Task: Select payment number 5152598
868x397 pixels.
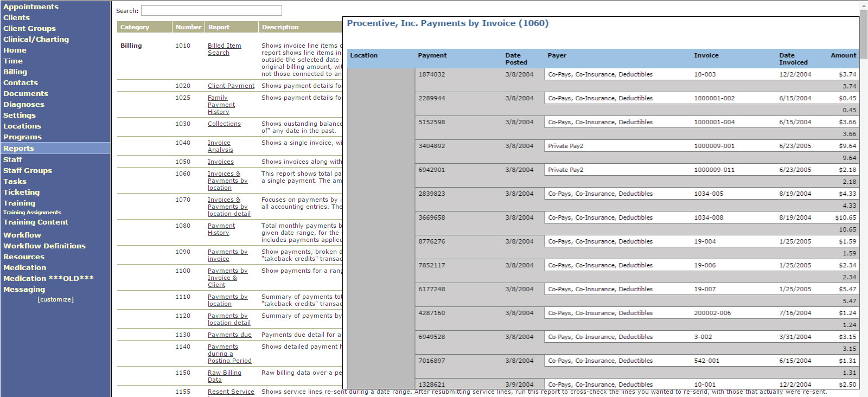Action: [x=431, y=122]
